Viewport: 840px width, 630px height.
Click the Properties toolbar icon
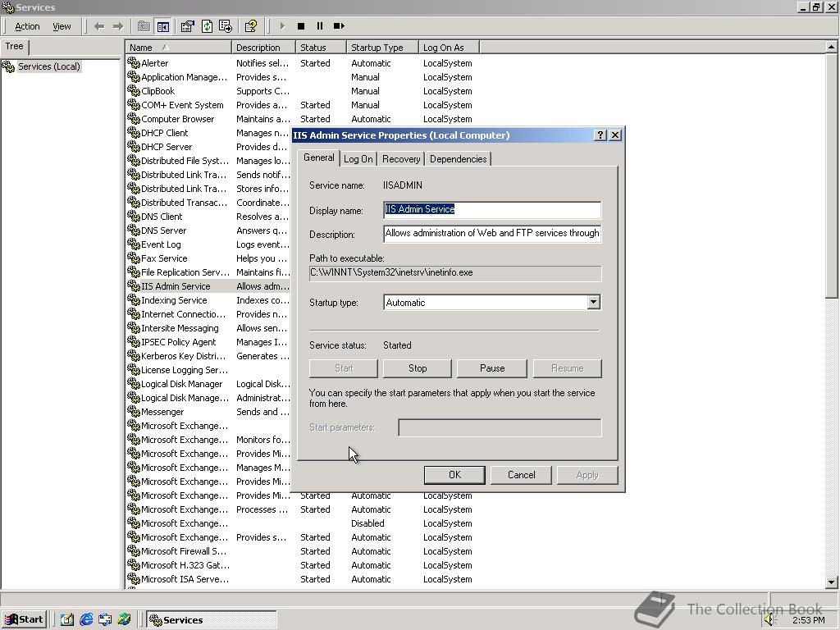[x=188, y=26]
